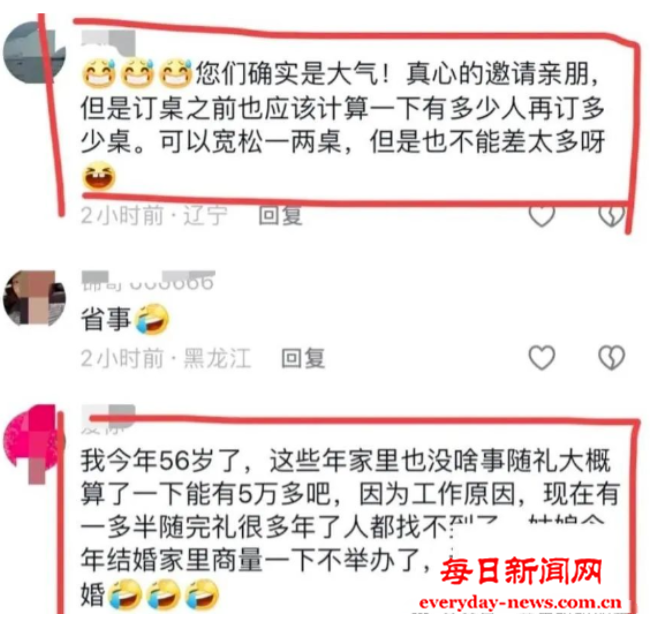Open second commenter's pixelated face avatar

pyautogui.click(x=34, y=298)
